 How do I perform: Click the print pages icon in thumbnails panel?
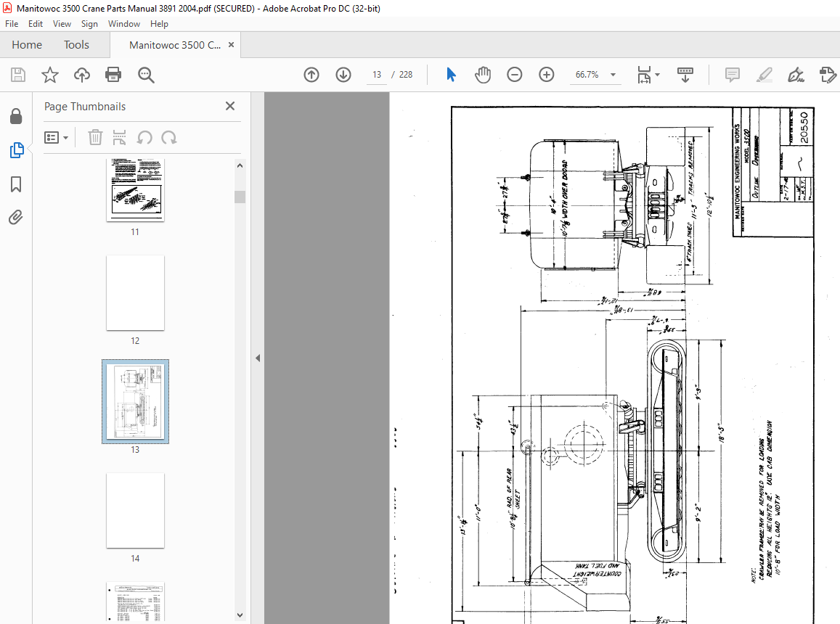(120, 138)
